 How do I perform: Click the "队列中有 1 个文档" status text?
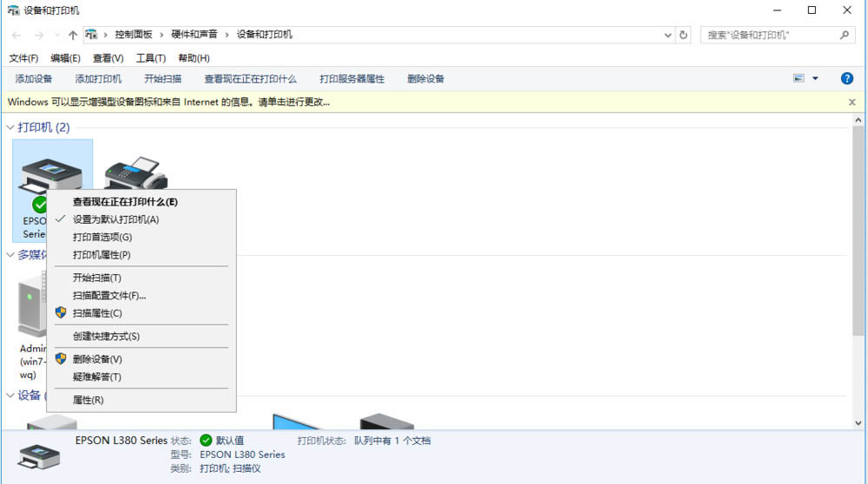[x=392, y=441]
